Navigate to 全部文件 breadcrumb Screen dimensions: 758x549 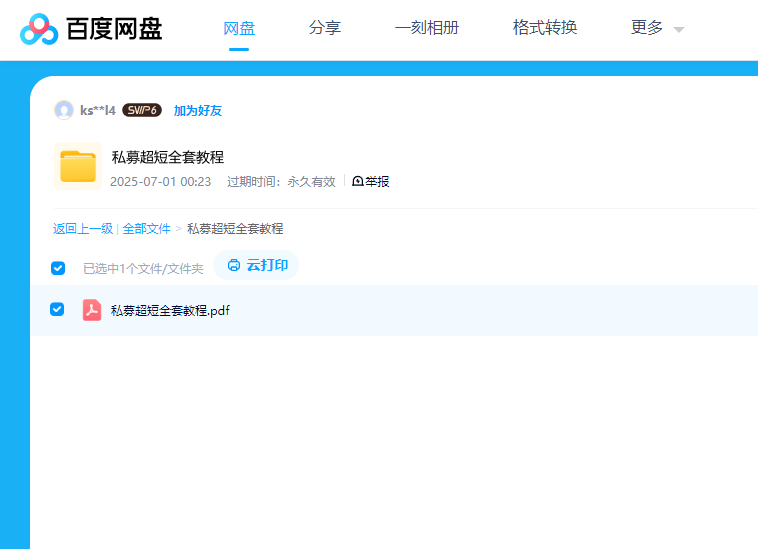(146, 229)
